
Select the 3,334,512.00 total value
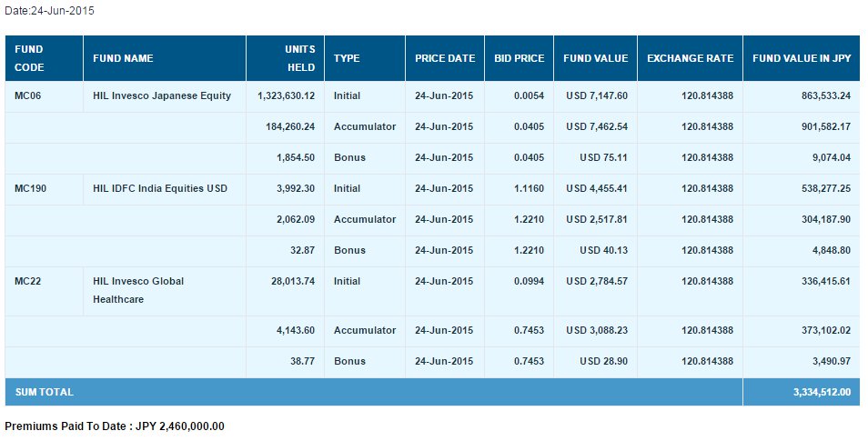[x=822, y=392]
